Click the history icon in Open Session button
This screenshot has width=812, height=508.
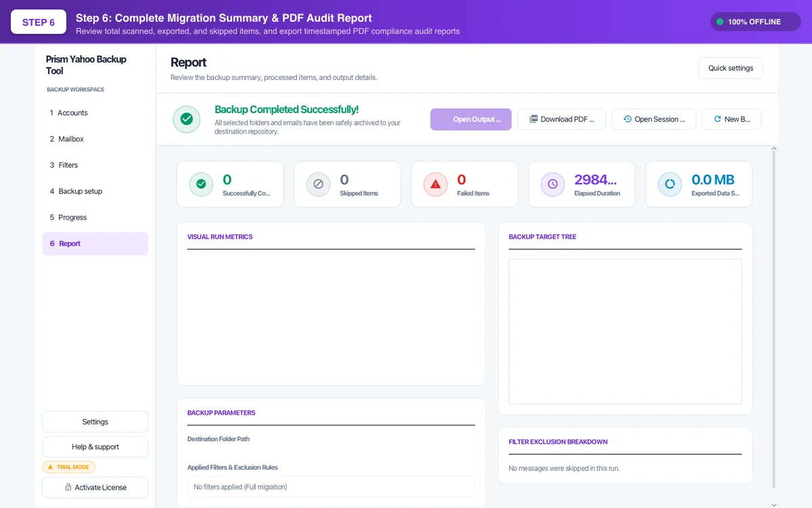627,119
